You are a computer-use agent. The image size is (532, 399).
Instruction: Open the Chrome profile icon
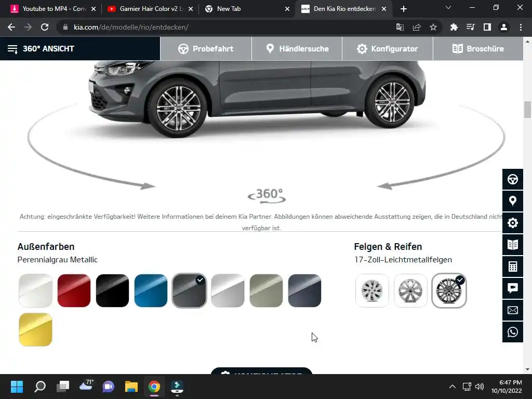coord(504,27)
